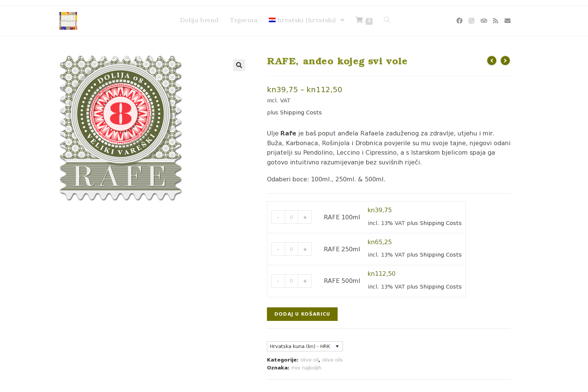Click the RAFE 250ml quantity field
The width and height of the screenshot is (588, 392).
click(x=291, y=249)
